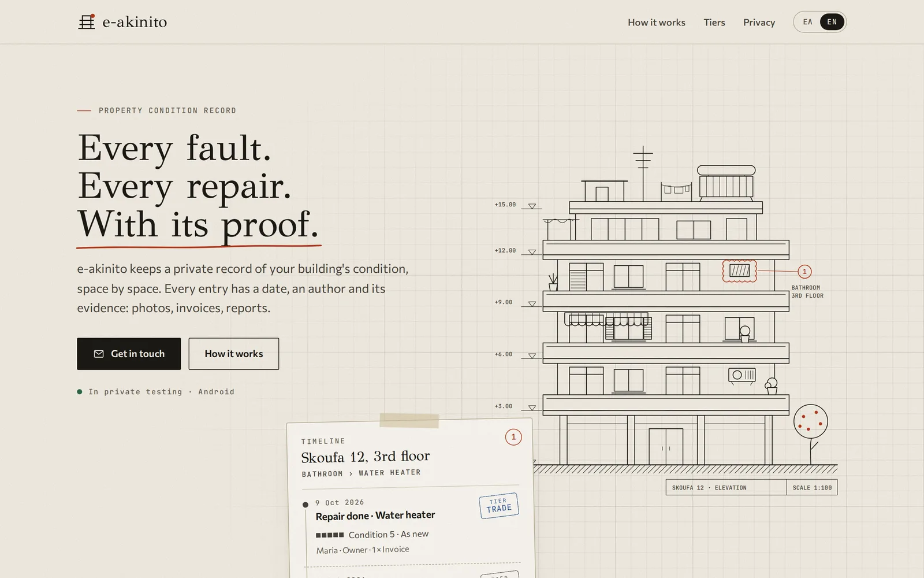Click the TIER TRADE stamp
The height and width of the screenshot is (578, 924).
click(x=499, y=506)
